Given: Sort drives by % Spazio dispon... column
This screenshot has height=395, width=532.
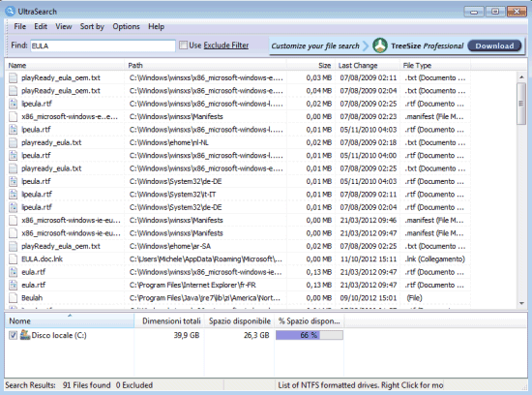Looking at the screenshot, I should [x=310, y=321].
